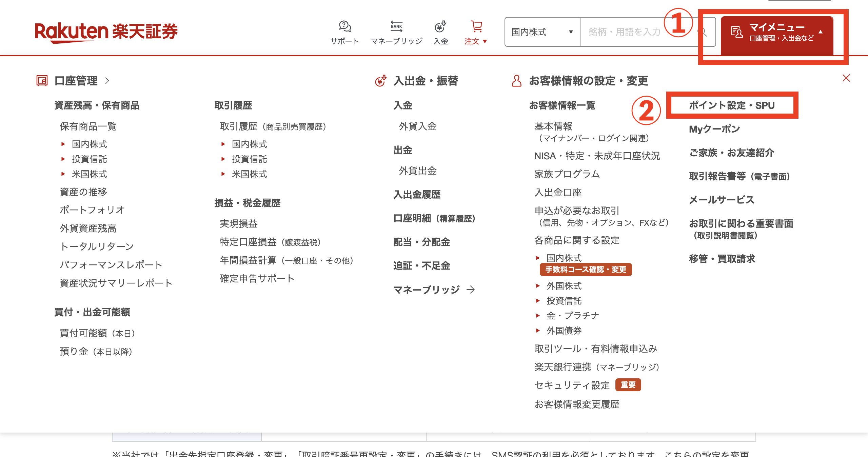Open 追証・不足金
The width and height of the screenshot is (868, 457).
[422, 265]
